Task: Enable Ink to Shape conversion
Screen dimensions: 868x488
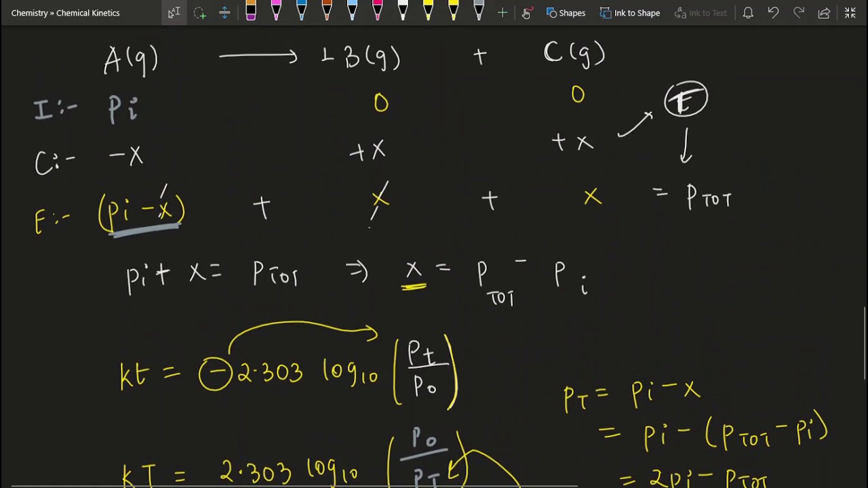Action: (x=630, y=13)
